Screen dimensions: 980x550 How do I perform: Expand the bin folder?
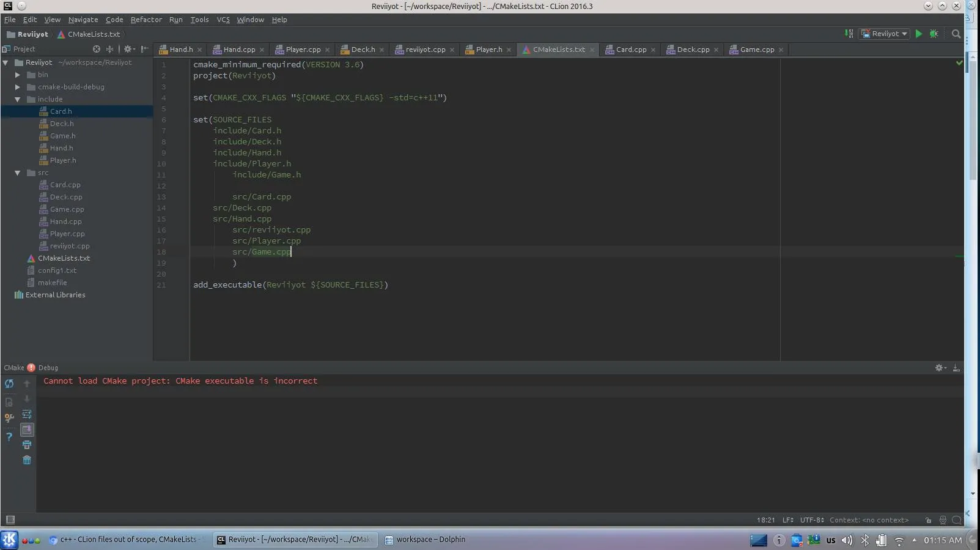tap(18, 75)
